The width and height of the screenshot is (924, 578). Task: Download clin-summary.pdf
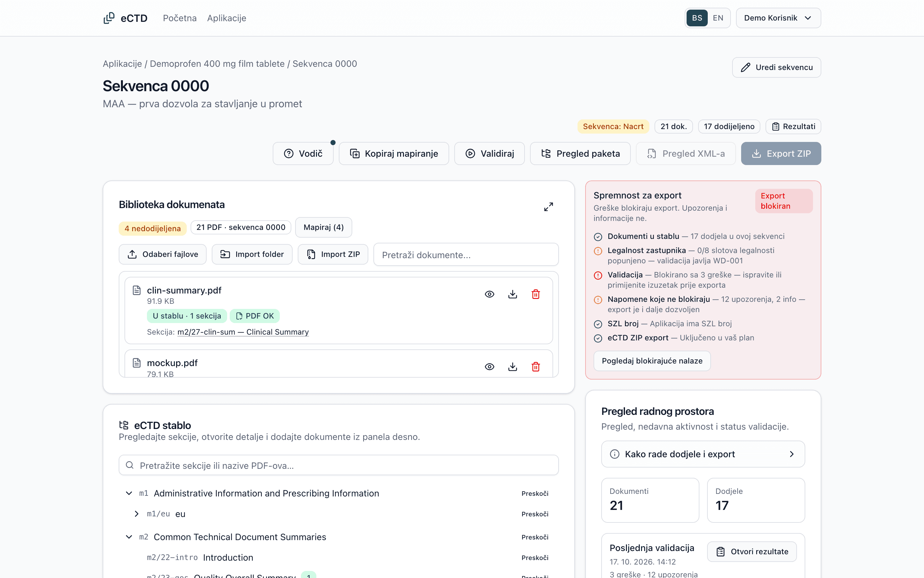pyautogui.click(x=513, y=294)
